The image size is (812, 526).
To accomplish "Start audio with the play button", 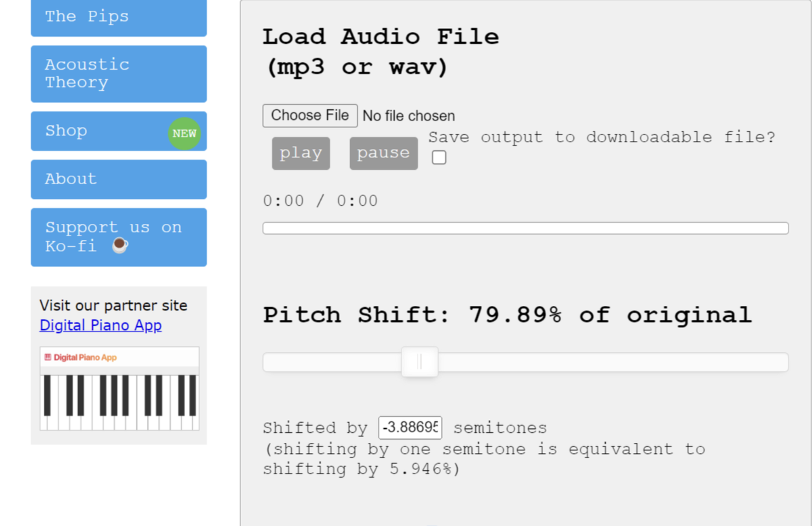I will pos(301,154).
